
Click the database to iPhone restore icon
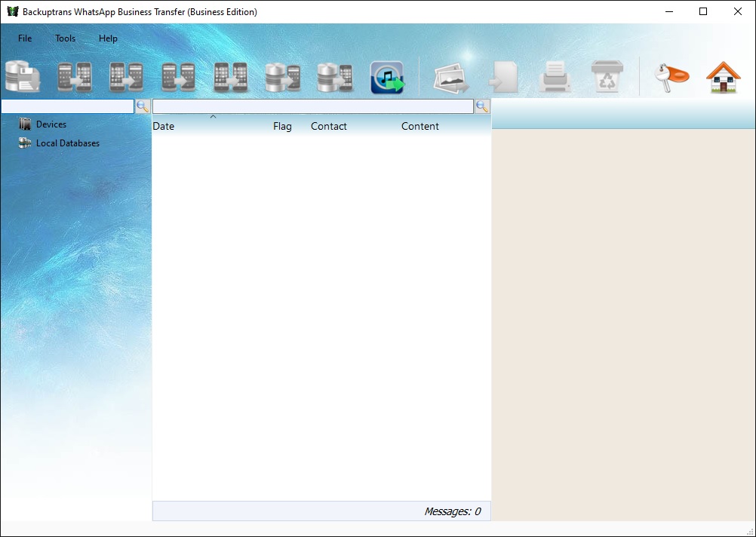tap(334, 77)
